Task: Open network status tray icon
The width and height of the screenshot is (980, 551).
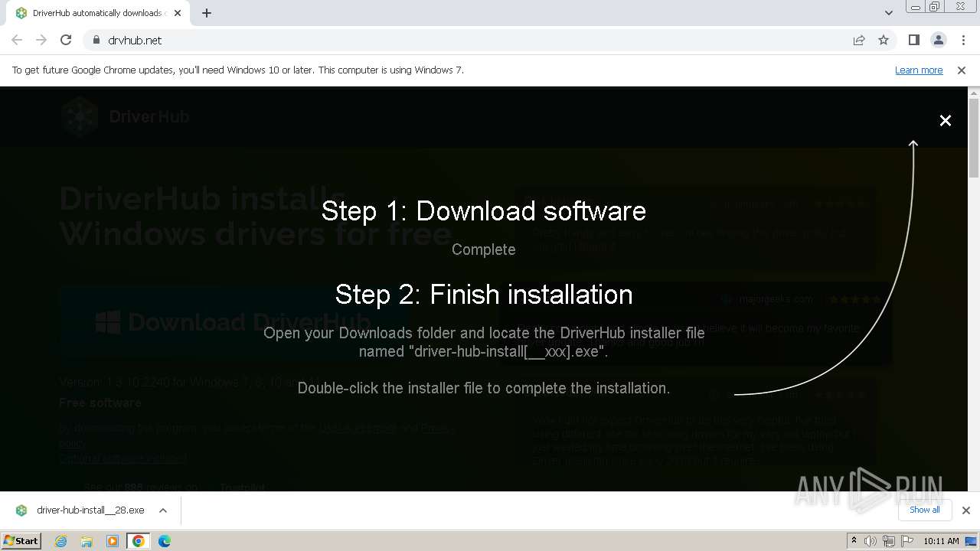Action: [888, 541]
